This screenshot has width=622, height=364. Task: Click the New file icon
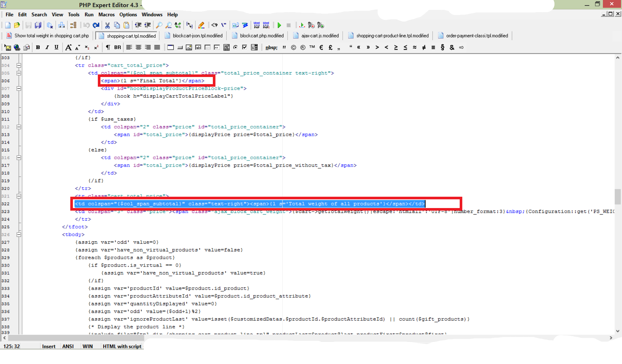coord(8,25)
